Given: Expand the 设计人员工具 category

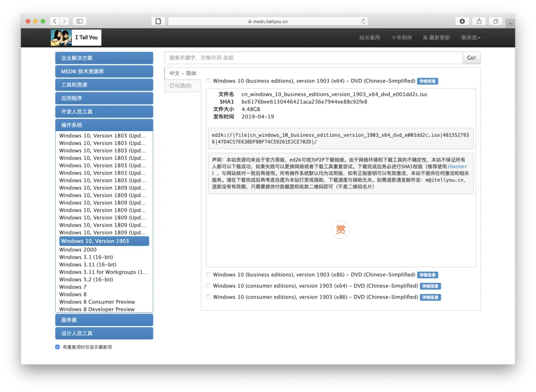Looking at the screenshot, I should click(104, 333).
